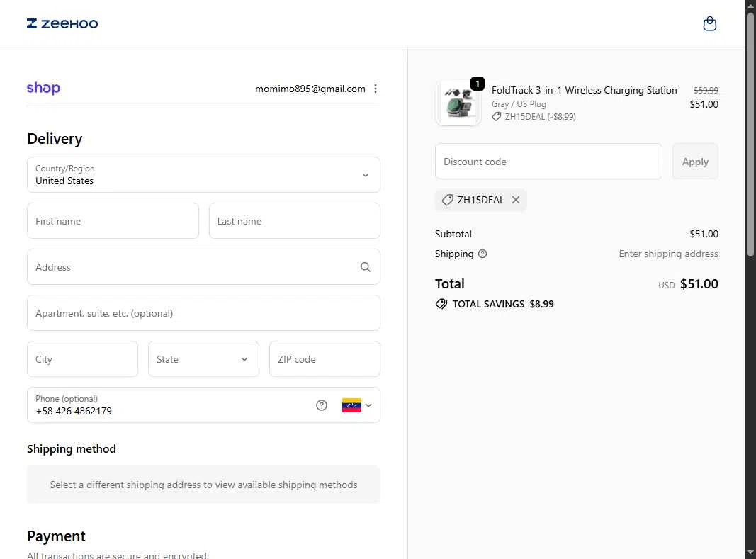Viewport: 756px width, 559px height.
Task: Click the scrollbar down arrow
Action: 751,553
